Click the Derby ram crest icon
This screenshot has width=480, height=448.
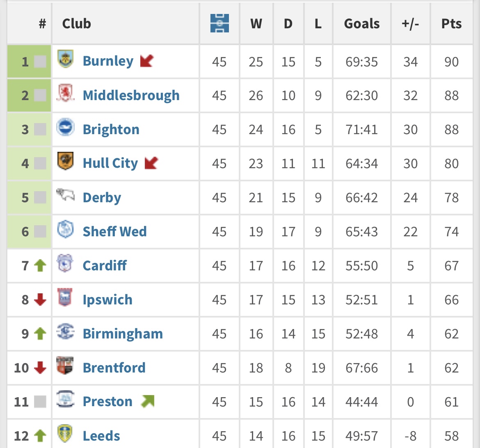(x=65, y=195)
